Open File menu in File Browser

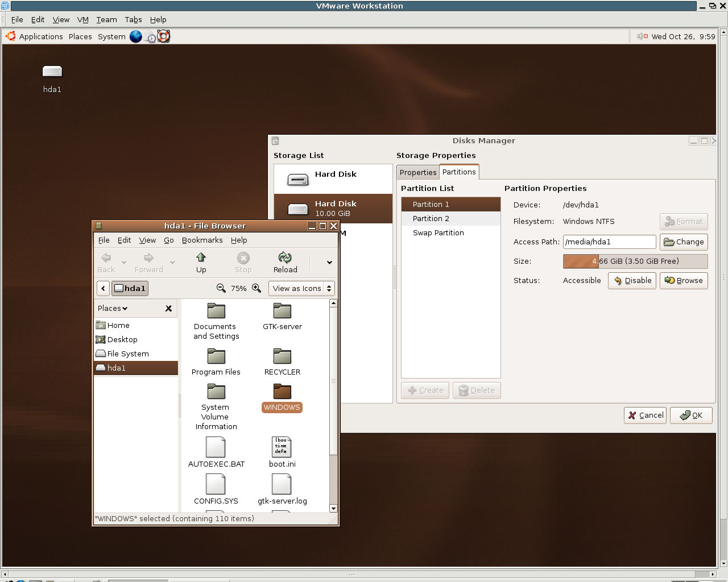point(104,240)
